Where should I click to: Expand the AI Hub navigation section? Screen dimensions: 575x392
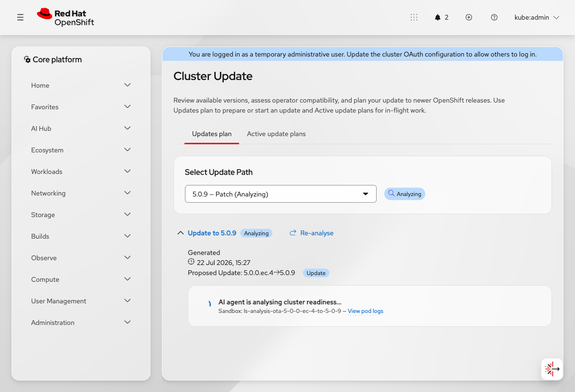[x=81, y=128]
